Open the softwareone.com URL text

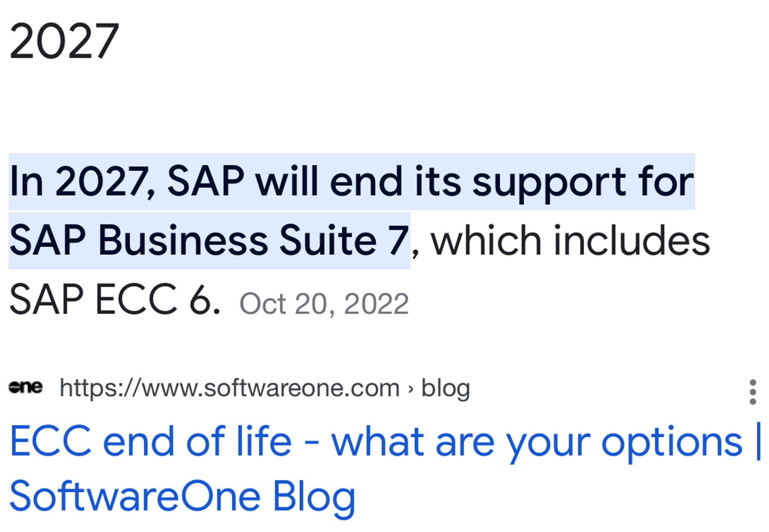coord(229,388)
